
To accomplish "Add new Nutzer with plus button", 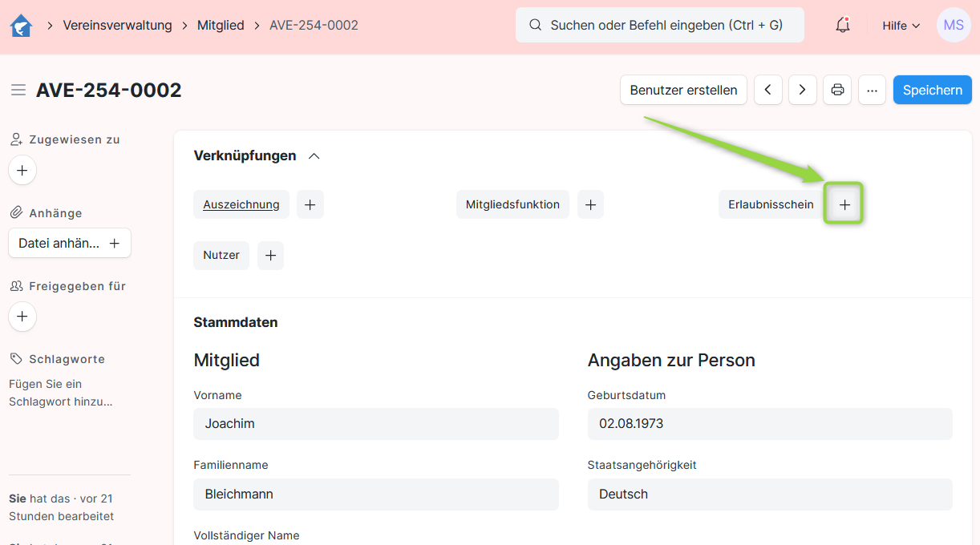I will coord(270,255).
